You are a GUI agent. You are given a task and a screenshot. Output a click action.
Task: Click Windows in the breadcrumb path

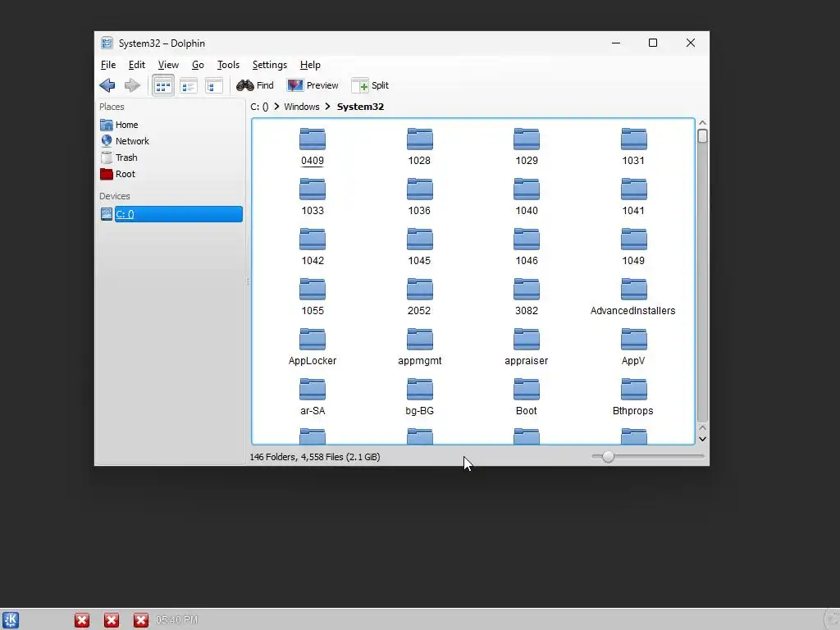pos(302,107)
